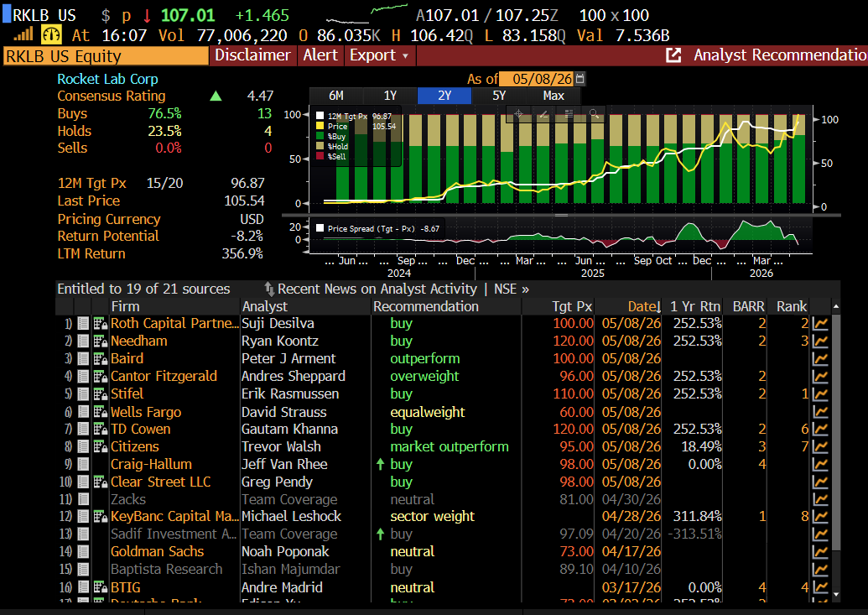Switch chart range to 5Y
Screen dimensions: 868x615
click(499, 96)
